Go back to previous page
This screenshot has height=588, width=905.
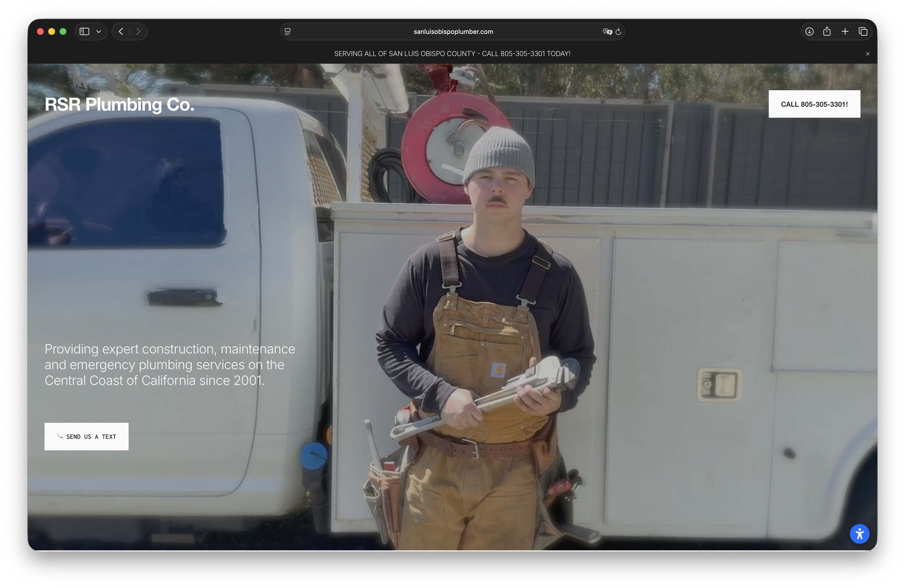pyautogui.click(x=121, y=31)
